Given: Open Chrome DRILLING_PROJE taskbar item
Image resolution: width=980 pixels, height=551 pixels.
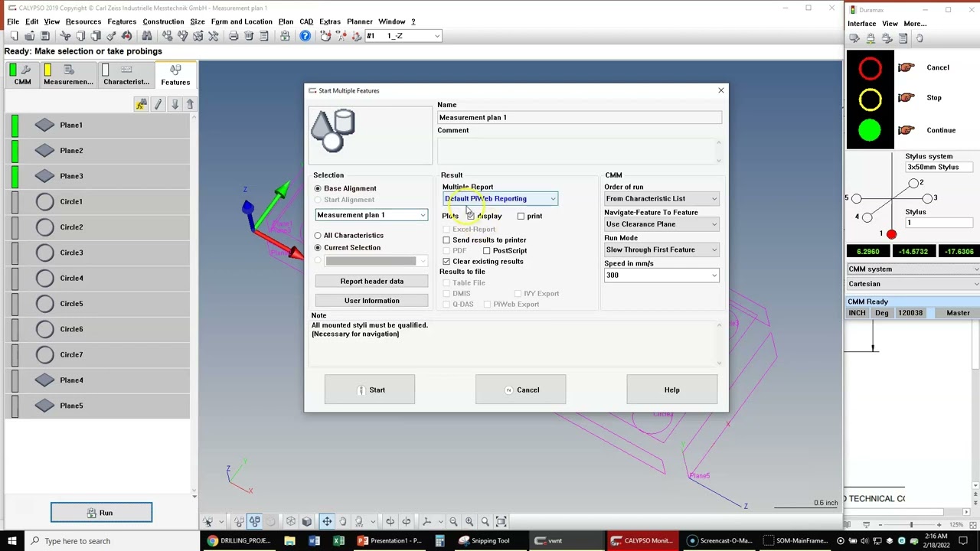Looking at the screenshot, I should pyautogui.click(x=239, y=541).
